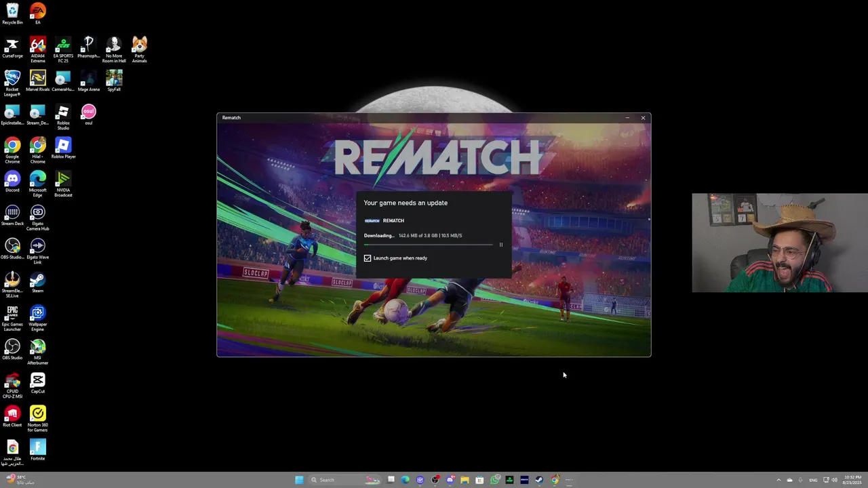Select the SpyFall desktop icon
The width and height of the screenshot is (868, 488).
click(x=114, y=81)
